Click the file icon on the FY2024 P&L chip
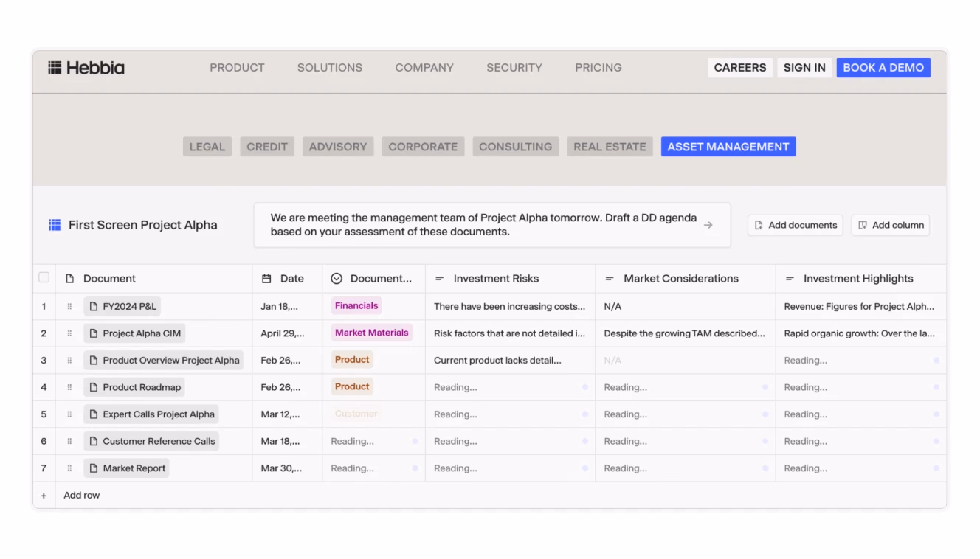The height and width of the screenshot is (559, 980). coord(94,306)
